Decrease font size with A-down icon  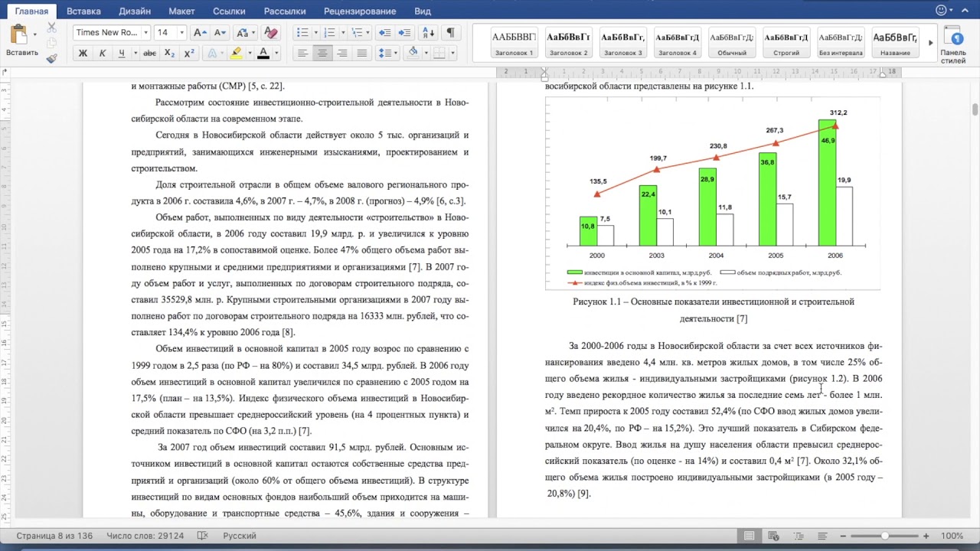click(220, 33)
